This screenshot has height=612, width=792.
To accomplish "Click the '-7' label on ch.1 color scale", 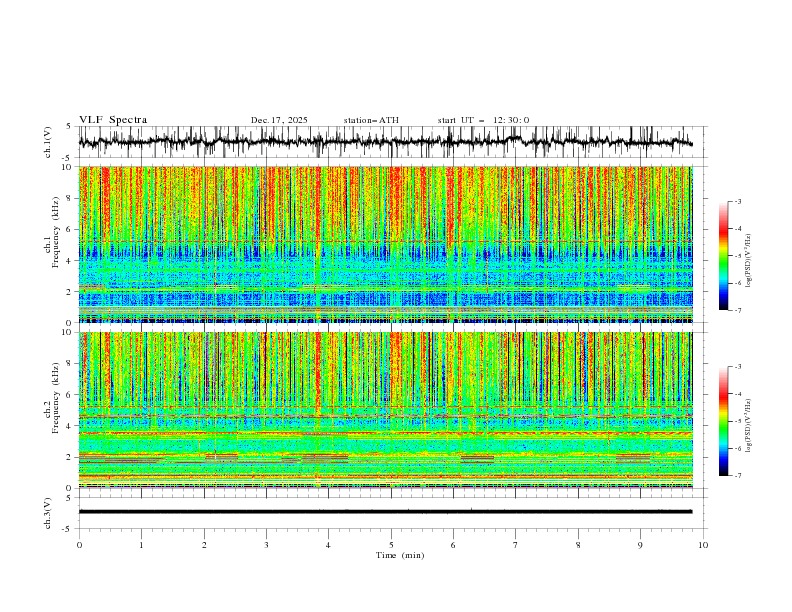I will tap(737, 310).
